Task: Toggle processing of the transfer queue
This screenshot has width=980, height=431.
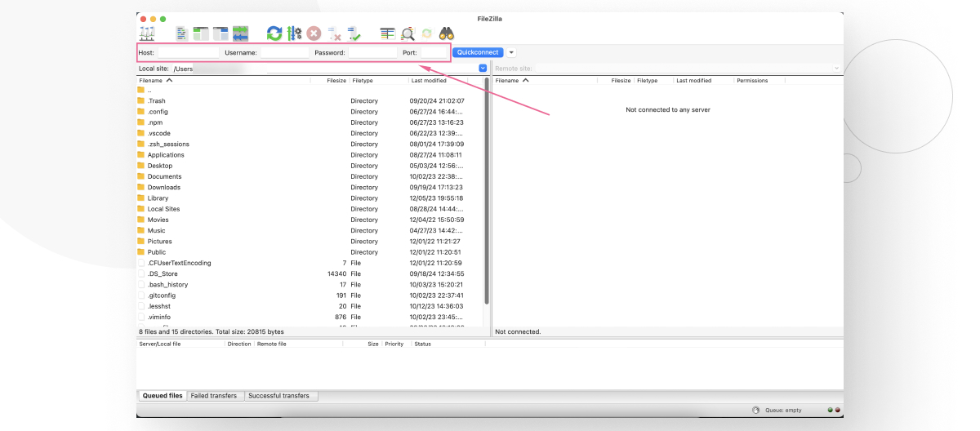Action: (x=295, y=33)
